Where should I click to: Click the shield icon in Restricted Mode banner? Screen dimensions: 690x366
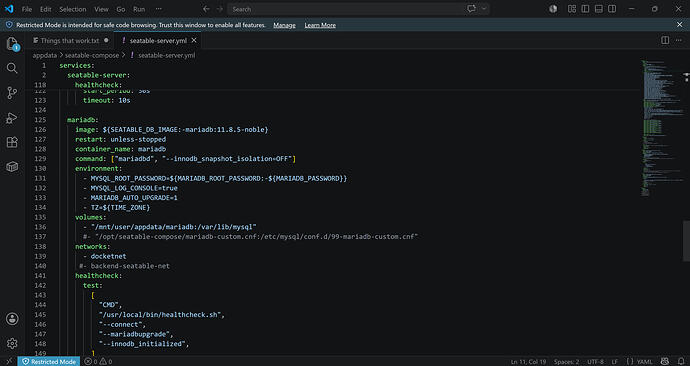tap(9, 25)
